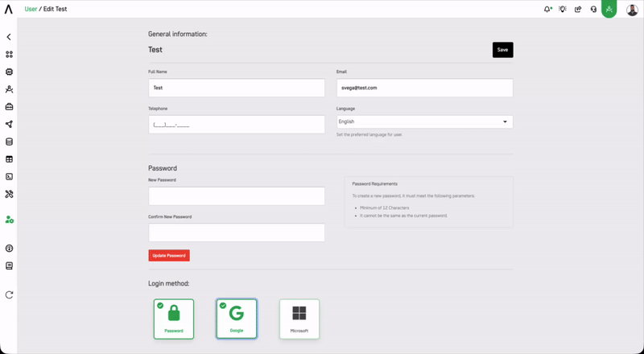This screenshot has width=644, height=354.
Task: Open the documentation book icon in the sidebar
Action: pyautogui.click(x=9, y=266)
